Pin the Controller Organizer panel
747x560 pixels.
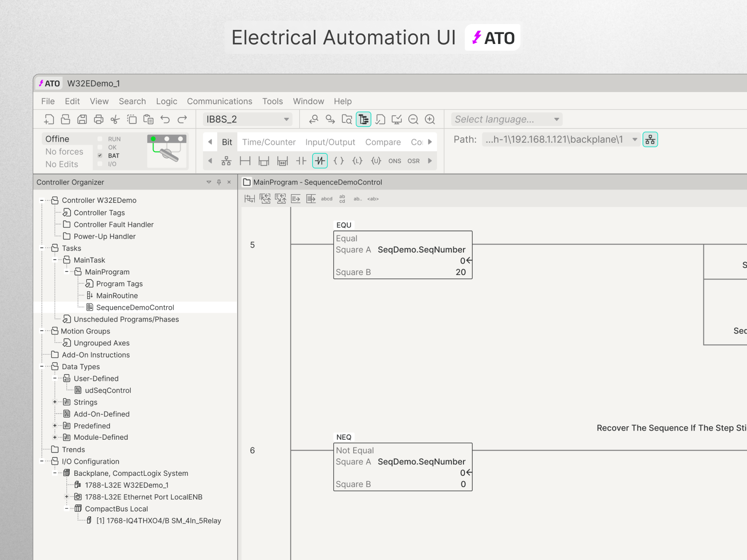coord(219,182)
